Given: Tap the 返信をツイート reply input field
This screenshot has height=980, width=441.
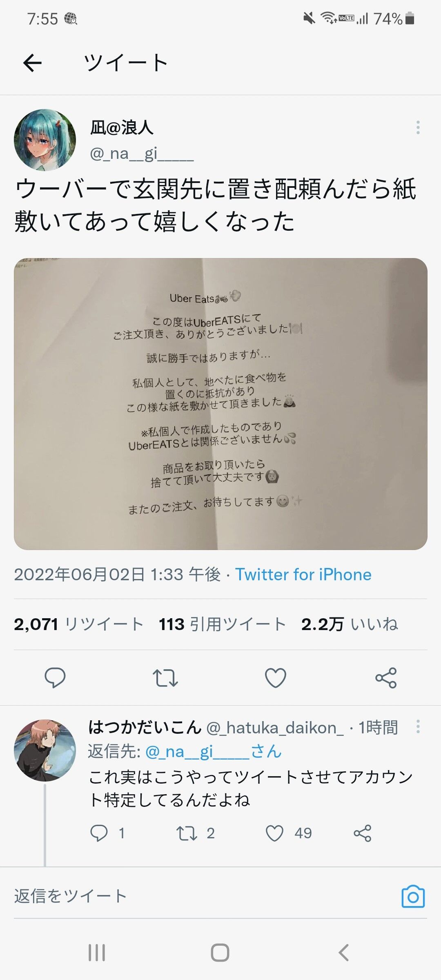Looking at the screenshot, I should coord(204,897).
